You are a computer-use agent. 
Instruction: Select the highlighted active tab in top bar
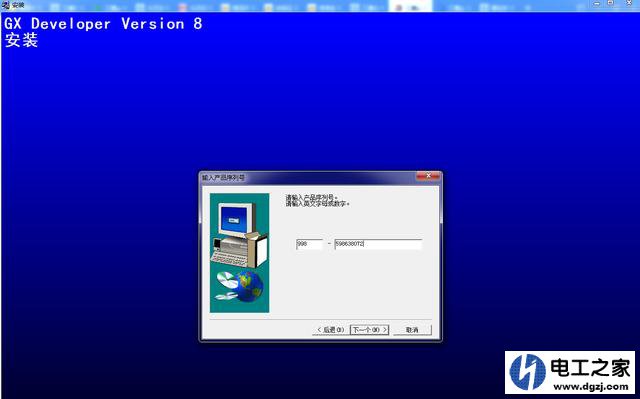pyautogui.click(x=410, y=6)
